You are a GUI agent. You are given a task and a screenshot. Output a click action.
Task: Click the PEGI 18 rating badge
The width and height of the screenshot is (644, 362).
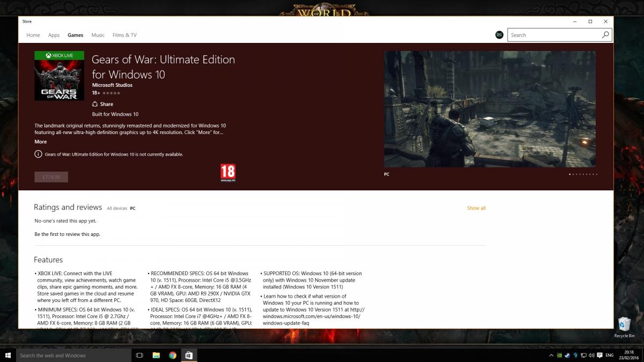pyautogui.click(x=228, y=173)
